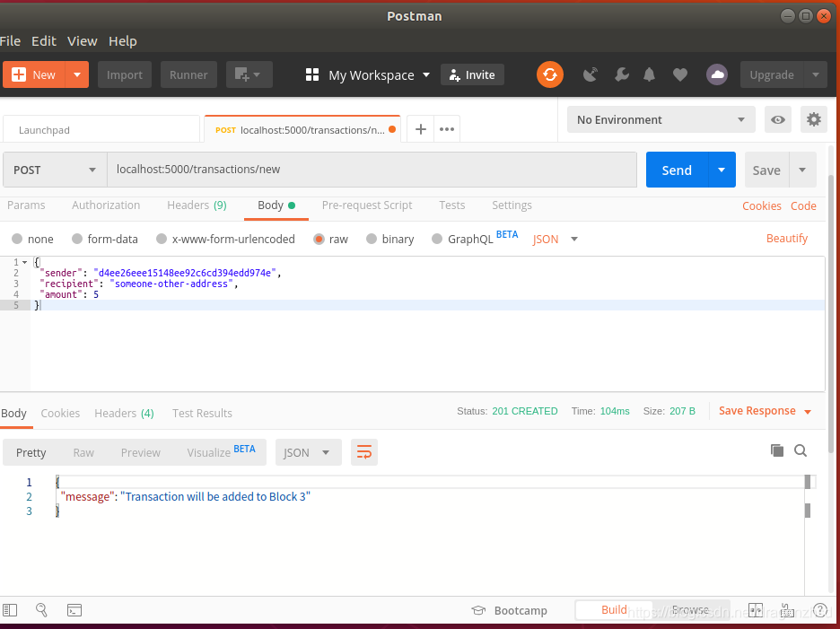Image resolution: width=840 pixels, height=629 pixels.
Task: Open the user avatar cloud icon
Action: [717, 74]
